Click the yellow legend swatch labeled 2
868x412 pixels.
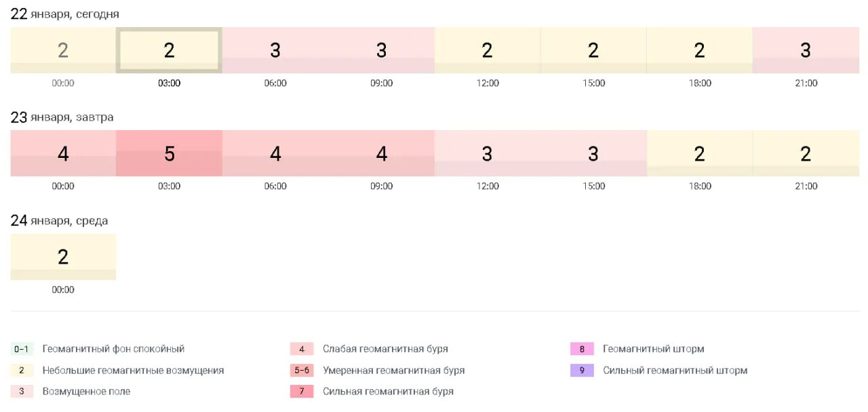pos(22,371)
